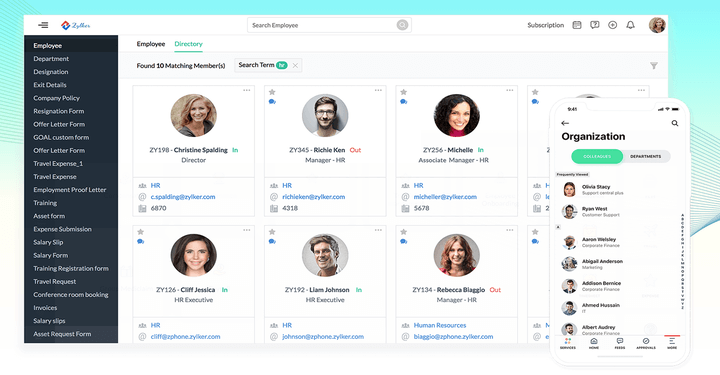
Task: Open the user profile avatar
Action: [x=657, y=25]
